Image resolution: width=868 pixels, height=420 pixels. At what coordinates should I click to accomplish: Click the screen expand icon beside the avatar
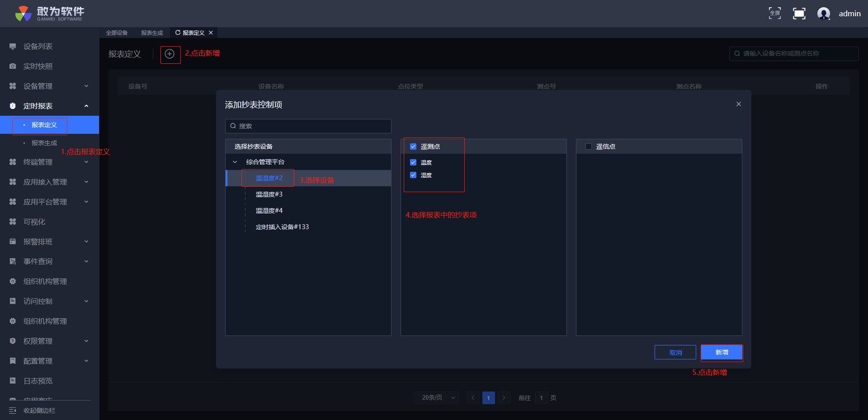tap(799, 14)
